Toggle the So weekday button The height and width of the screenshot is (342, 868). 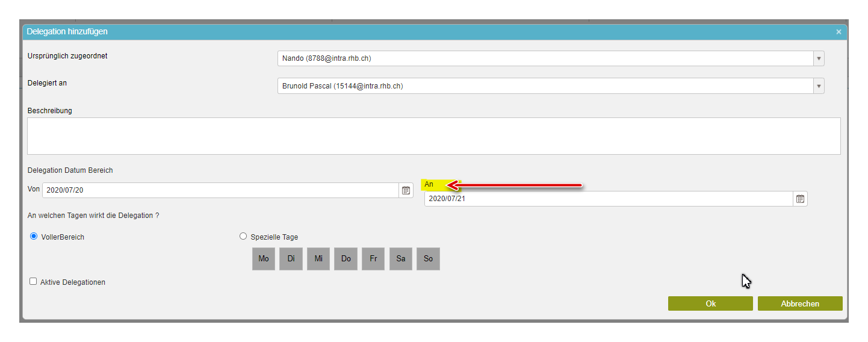(x=428, y=259)
